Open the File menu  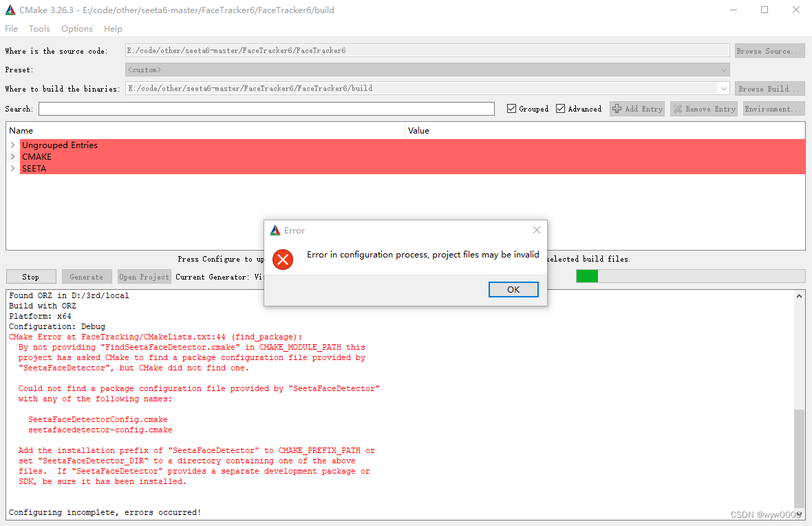pos(12,28)
